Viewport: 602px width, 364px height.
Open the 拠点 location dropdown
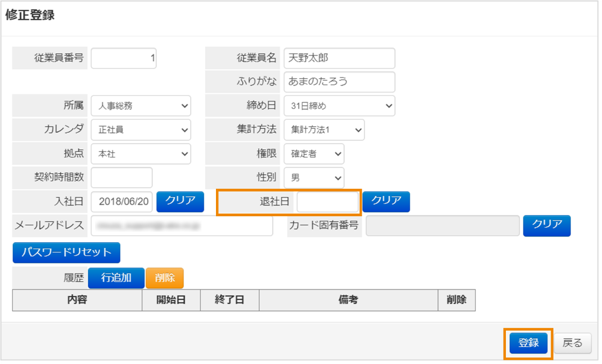coord(140,154)
